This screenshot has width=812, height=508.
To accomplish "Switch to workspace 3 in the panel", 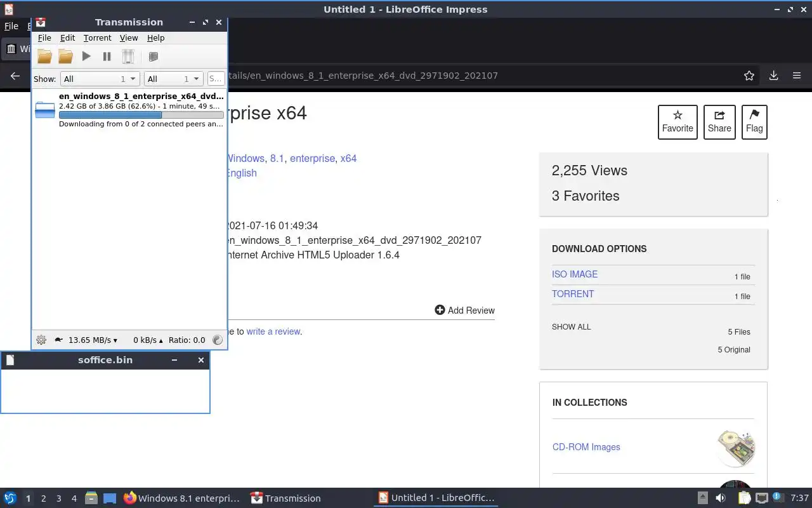I will tap(58, 498).
